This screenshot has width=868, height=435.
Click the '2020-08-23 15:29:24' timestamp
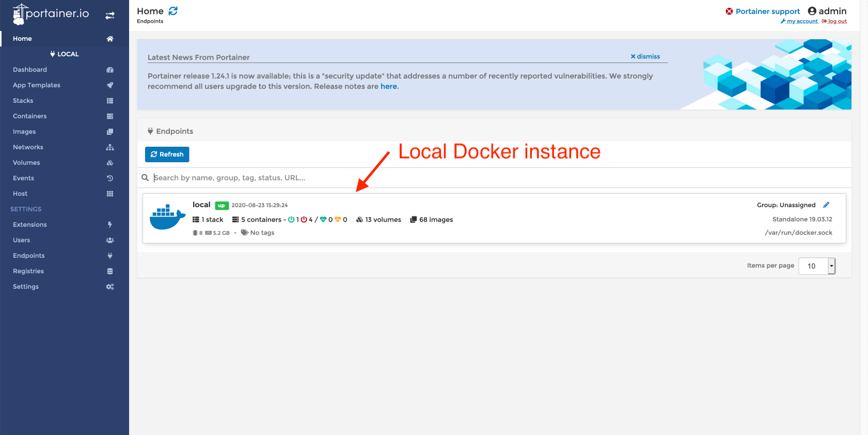(260, 205)
